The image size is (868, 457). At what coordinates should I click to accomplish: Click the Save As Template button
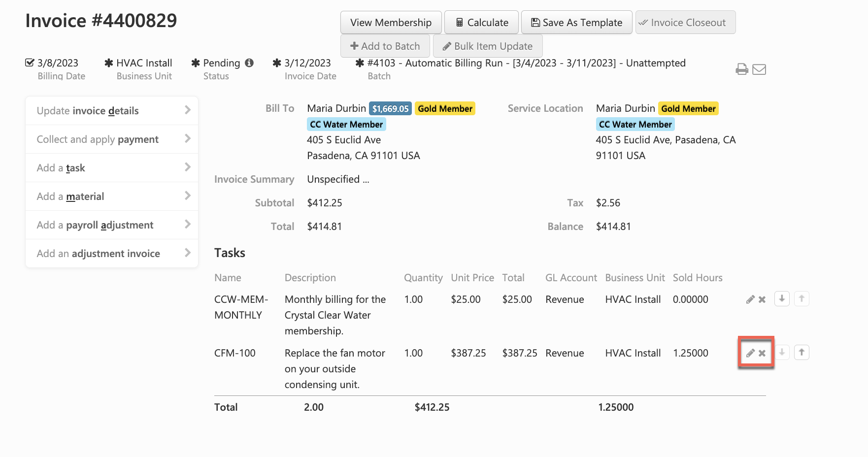pyautogui.click(x=576, y=23)
